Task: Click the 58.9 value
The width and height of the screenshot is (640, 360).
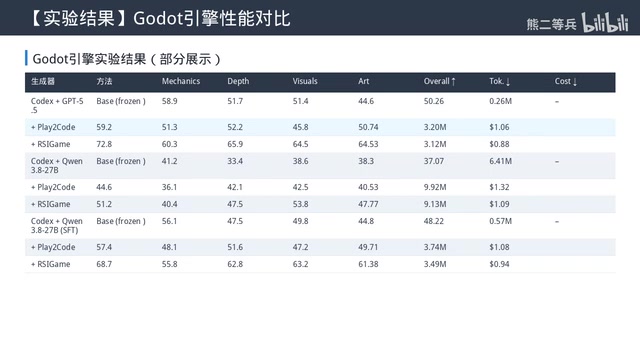Action: pyautogui.click(x=169, y=101)
